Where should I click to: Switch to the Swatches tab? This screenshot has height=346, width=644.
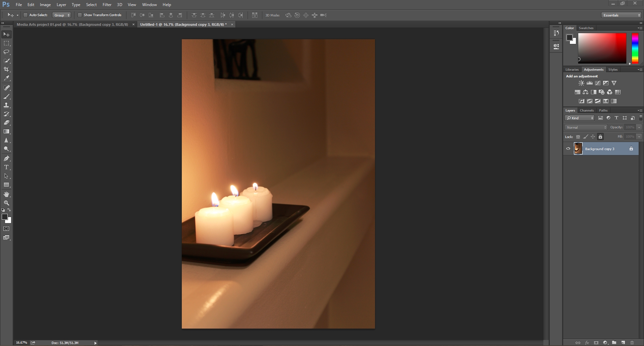pos(586,28)
